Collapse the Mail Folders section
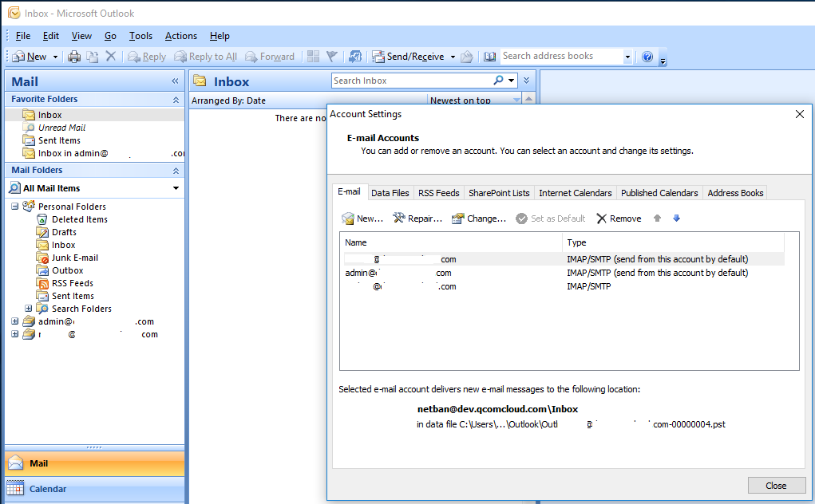 coord(176,171)
